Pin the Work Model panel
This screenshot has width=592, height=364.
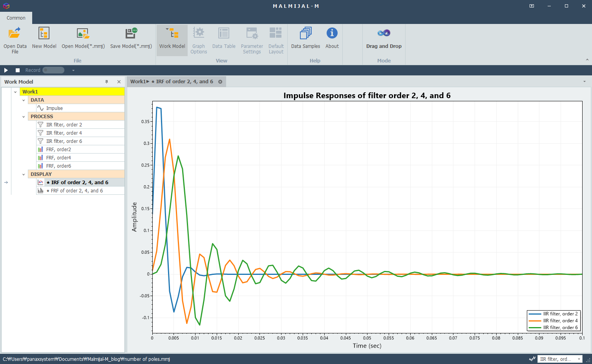(106, 82)
